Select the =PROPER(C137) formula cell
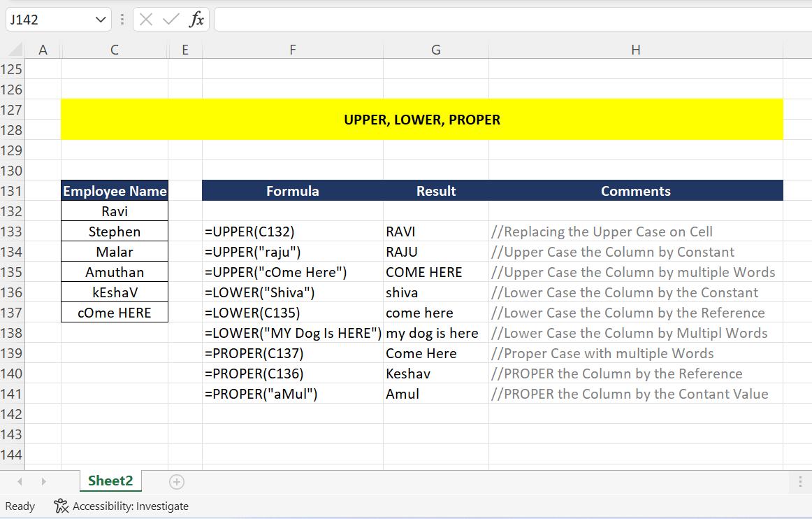Viewport: 812px width, 519px height. (293, 353)
